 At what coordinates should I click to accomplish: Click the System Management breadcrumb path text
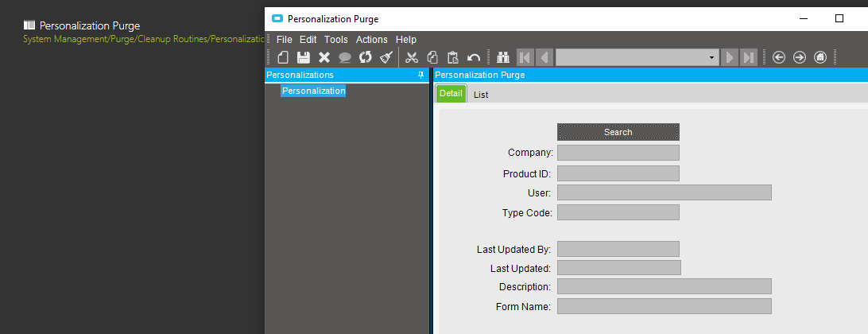pos(143,39)
